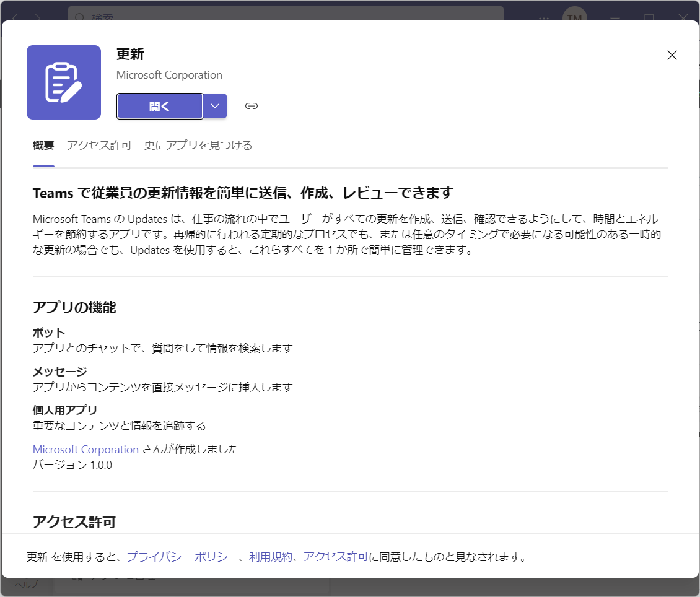Open the app with 開く button

point(159,106)
